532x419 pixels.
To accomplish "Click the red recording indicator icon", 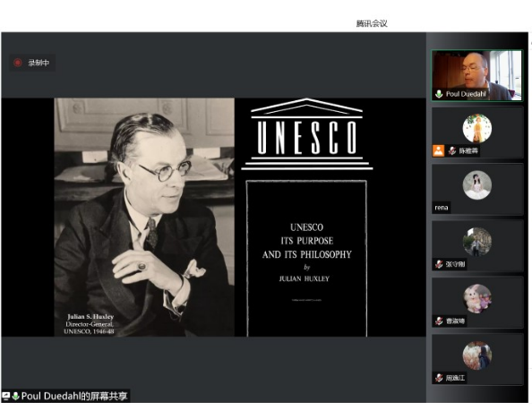I will click(18, 63).
